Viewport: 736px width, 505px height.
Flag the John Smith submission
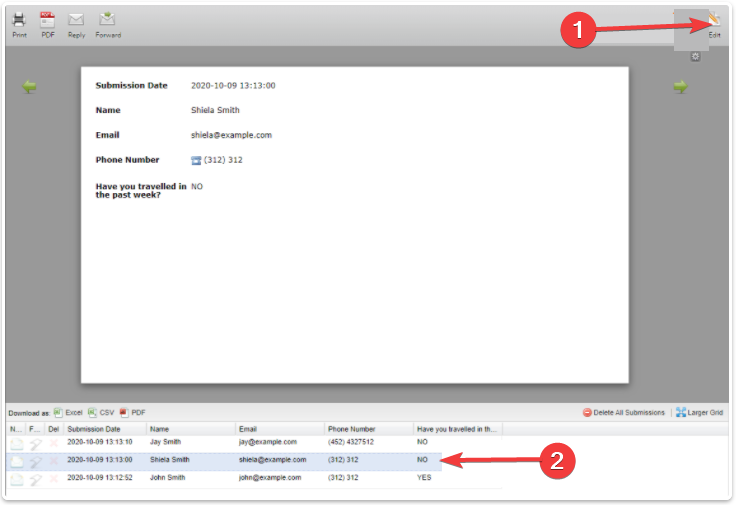tap(35, 480)
